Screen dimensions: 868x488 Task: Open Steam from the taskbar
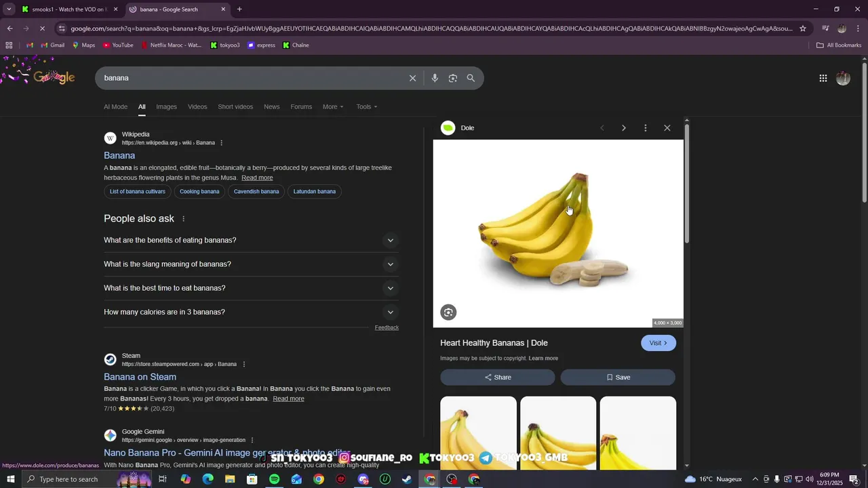tap(407, 479)
